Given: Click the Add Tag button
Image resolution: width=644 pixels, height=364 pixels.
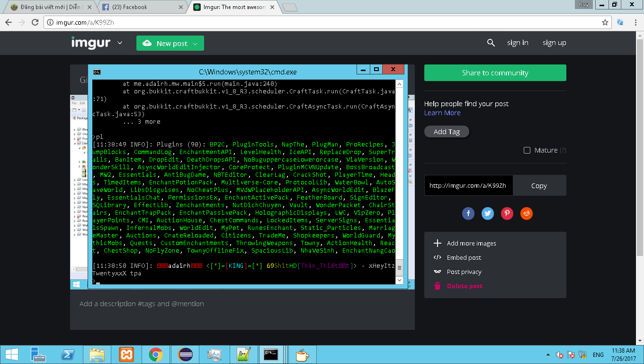Looking at the screenshot, I should pyautogui.click(x=447, y=132).
